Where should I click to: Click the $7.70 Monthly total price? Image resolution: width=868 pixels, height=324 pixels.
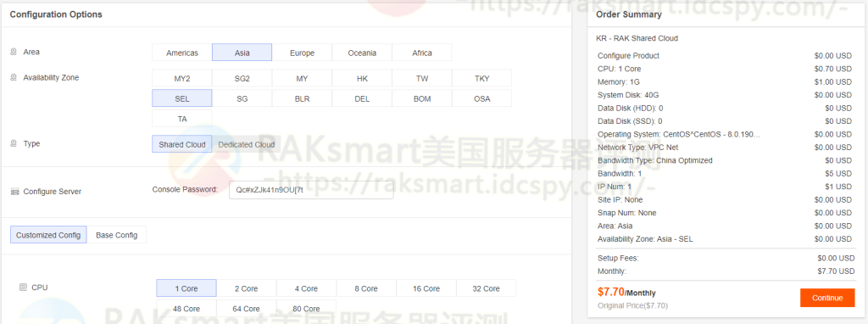[x=626, y=292]
